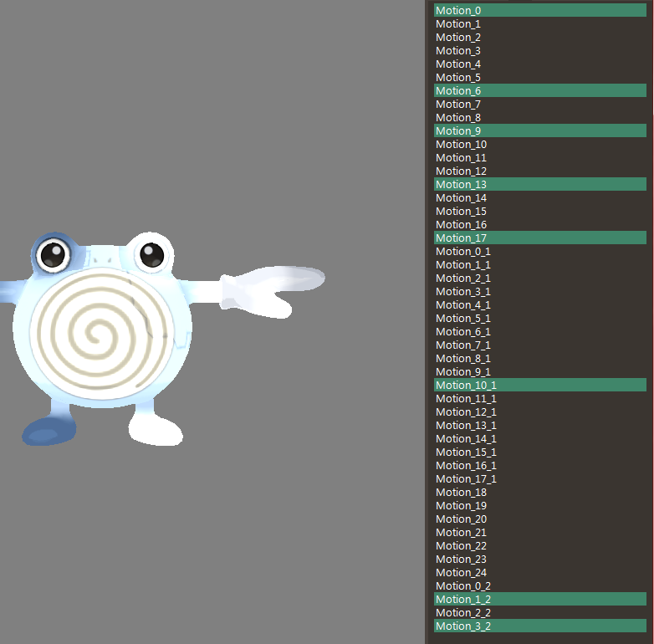The width and height of the screenshot is (654, 644).
Task: Select Motion_16_1 entry
Action: click(x=539, y=465)
